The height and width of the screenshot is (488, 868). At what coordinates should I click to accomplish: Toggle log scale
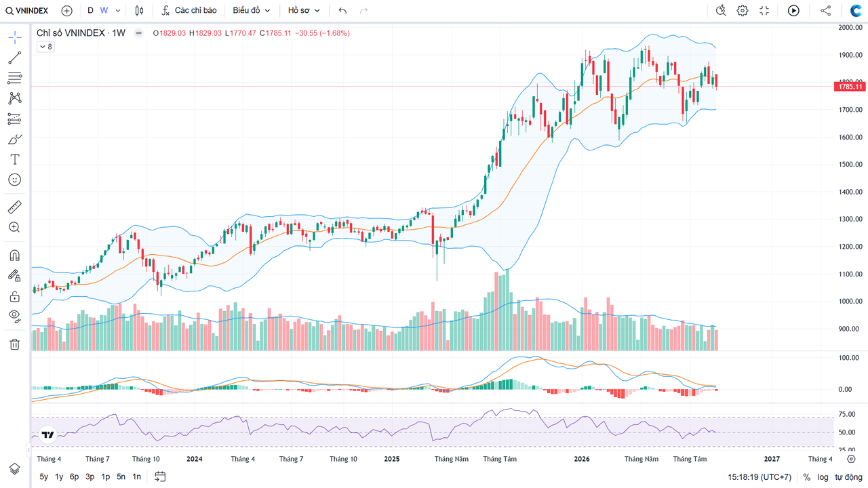(823, 477)
